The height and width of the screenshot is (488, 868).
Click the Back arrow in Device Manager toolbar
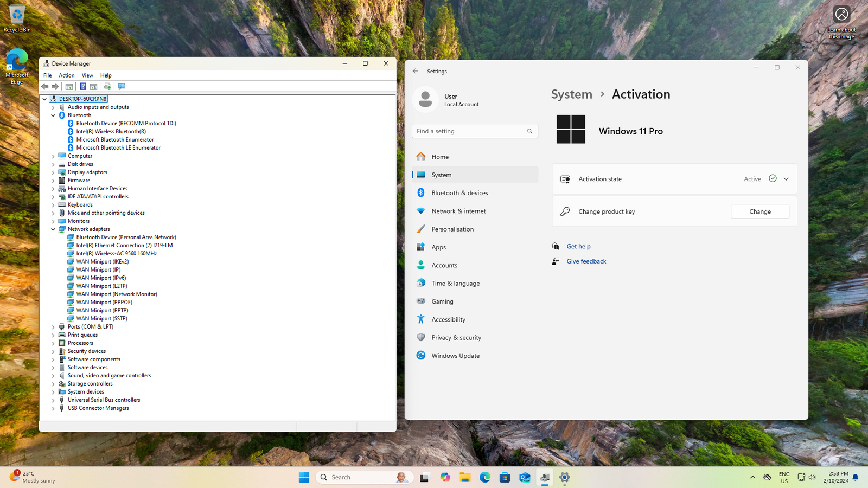[x=45, y=87]
